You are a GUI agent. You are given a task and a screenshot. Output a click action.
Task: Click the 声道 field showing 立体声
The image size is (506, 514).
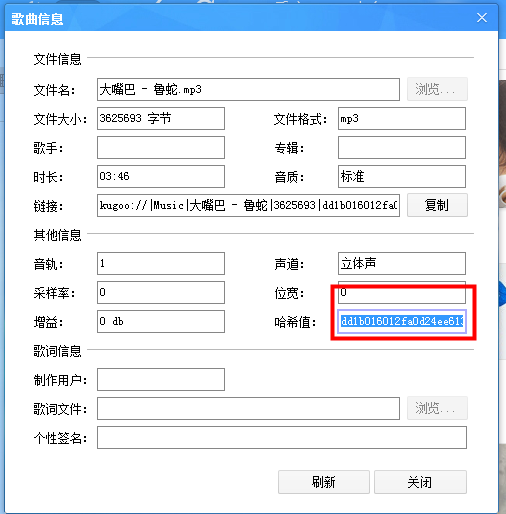402,263
